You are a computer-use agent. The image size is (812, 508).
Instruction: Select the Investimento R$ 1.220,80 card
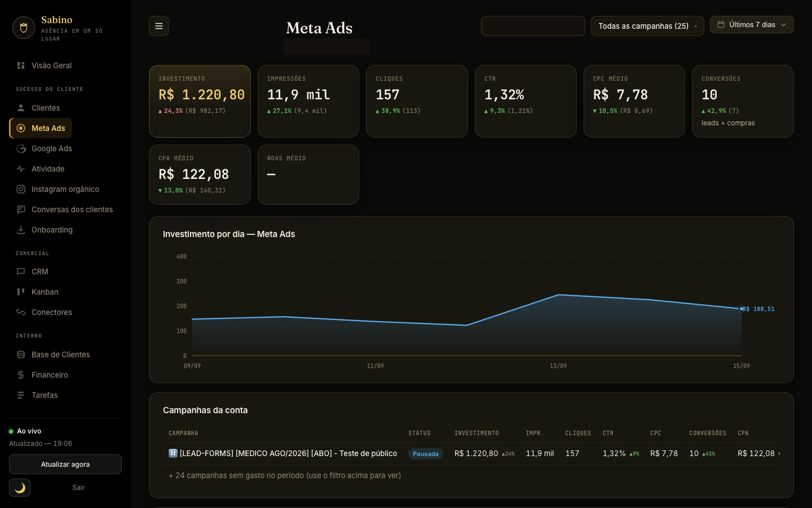click(200, 101)
